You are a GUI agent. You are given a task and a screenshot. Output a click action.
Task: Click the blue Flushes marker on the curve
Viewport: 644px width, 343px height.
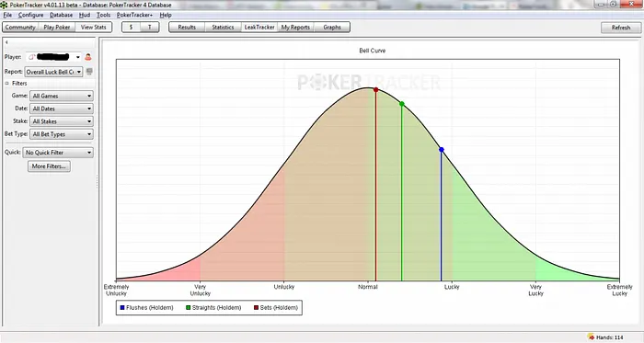[x=442, y=150]
